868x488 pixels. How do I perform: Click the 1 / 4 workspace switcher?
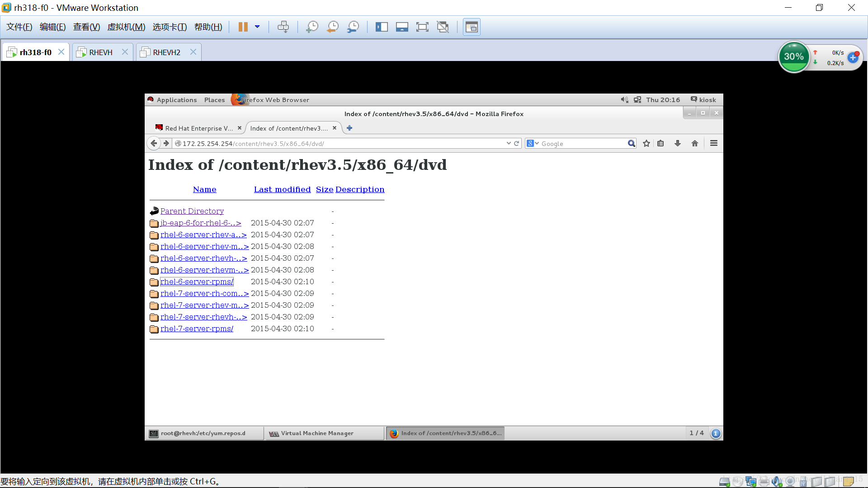coord(696,433)
